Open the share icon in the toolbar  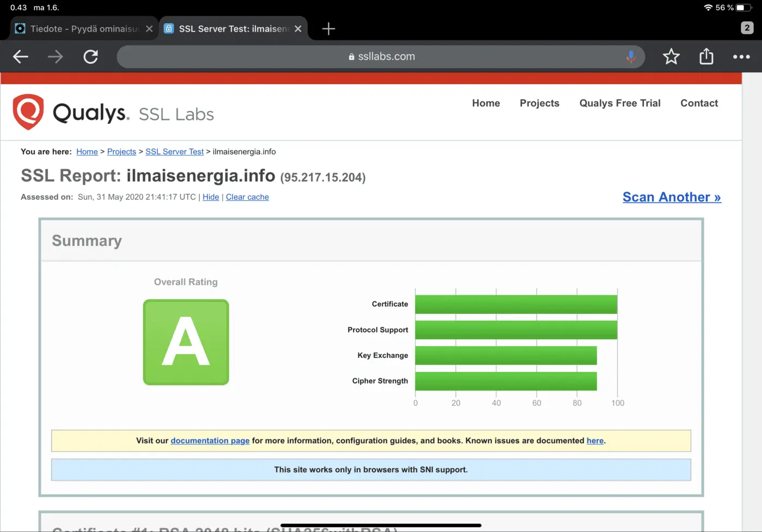(706, 56)
